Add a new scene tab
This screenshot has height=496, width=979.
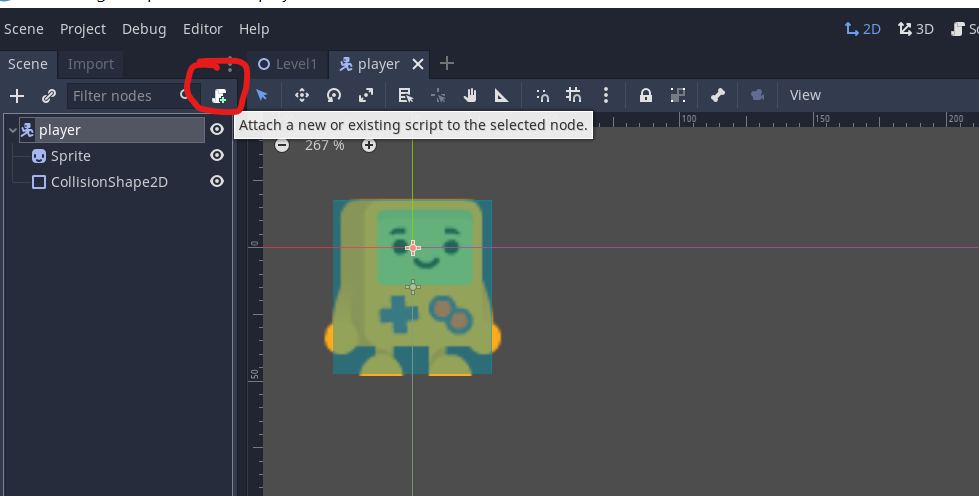(x=446, y=64)
